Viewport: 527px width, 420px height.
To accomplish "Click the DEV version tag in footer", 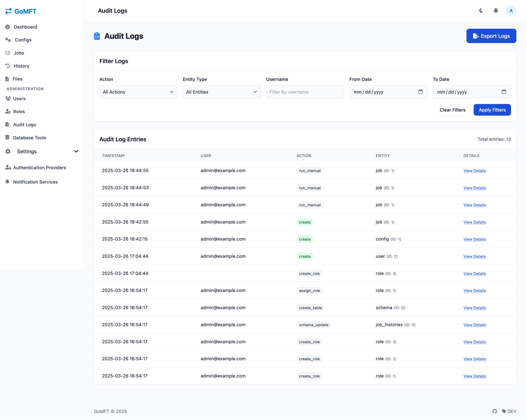I will (x=509, y=411).
